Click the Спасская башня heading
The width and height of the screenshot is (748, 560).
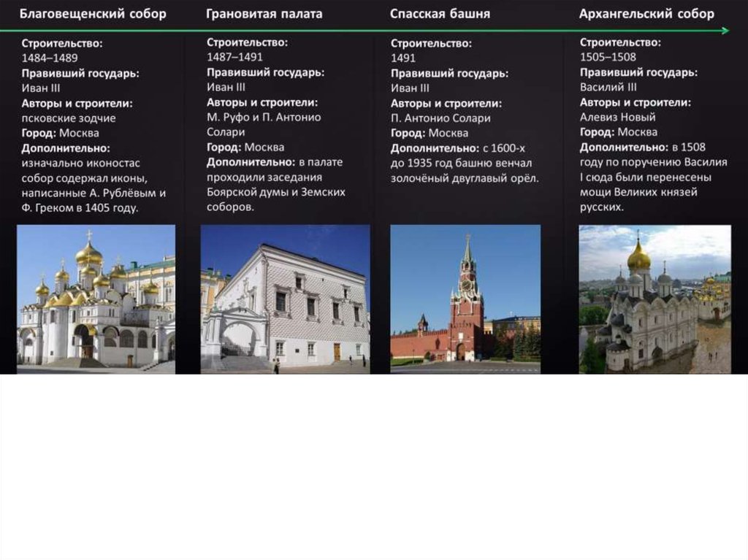click(x=440, y=14)
